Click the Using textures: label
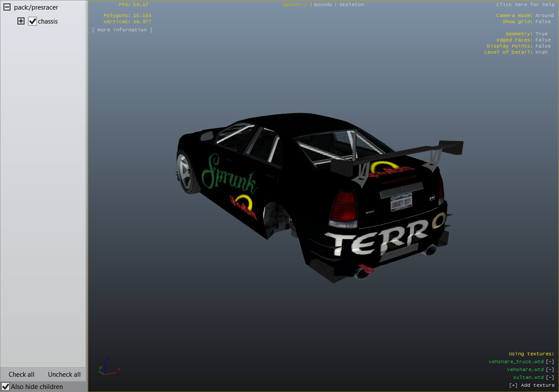Screen dimensions: 559x392 coord(531,354)
